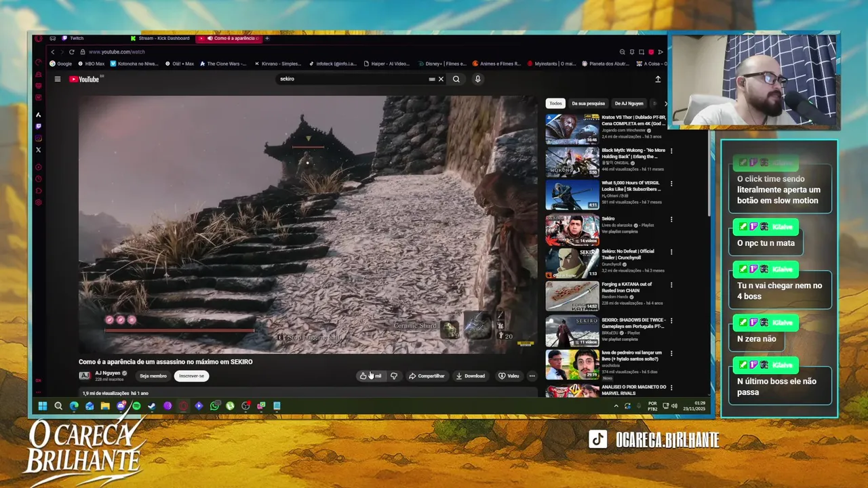Open the YouTube hamburger guide menu
868x488 pixels.
pyautogui.click(x=58, y=79)
